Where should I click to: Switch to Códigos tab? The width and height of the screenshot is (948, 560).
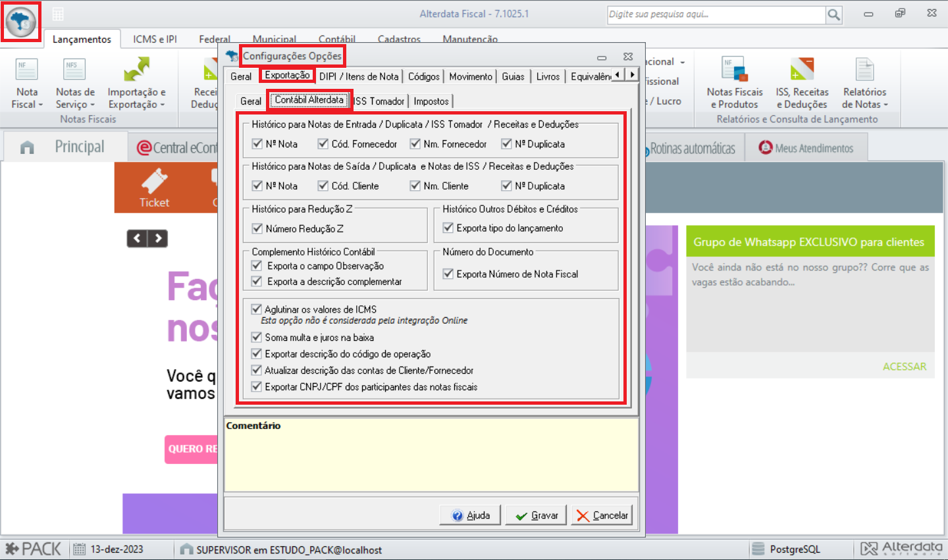(x=423, y=76)
